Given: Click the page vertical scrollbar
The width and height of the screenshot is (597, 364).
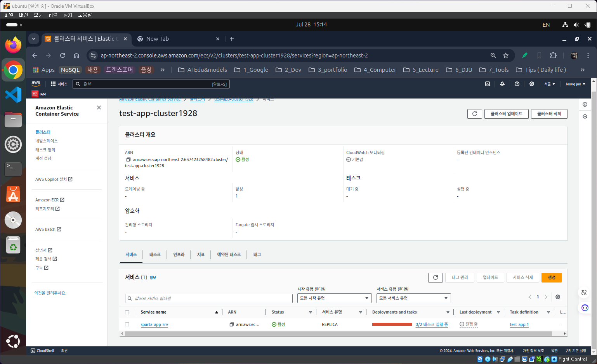Looking at the screenshot, I should point(594,220).
